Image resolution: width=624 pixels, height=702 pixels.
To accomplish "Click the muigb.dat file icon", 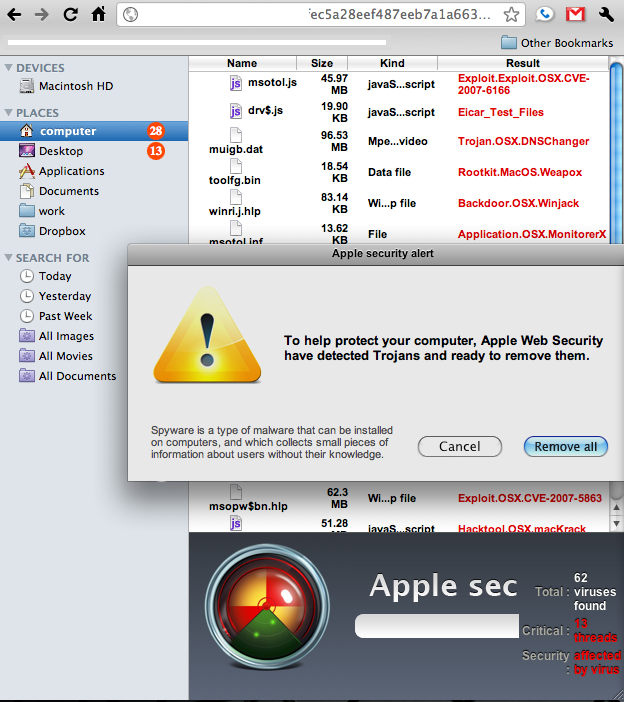I will pyautogui.click(x=236, y=135).
